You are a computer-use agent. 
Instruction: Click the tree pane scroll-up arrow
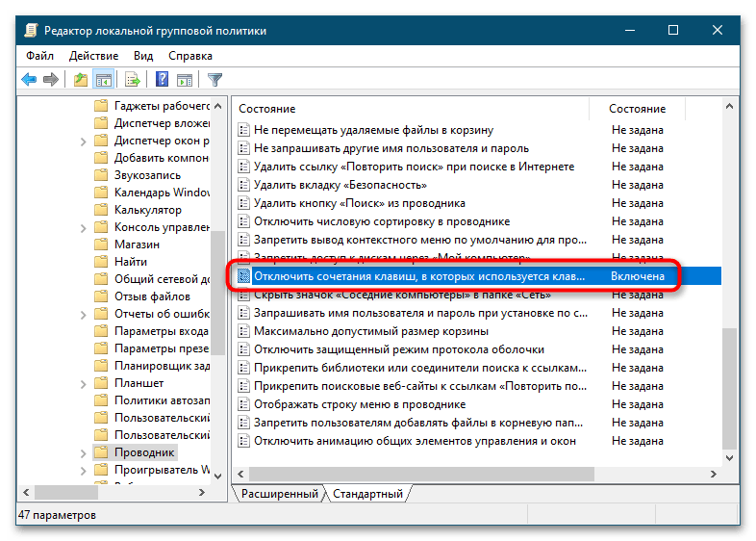point(218,106)
